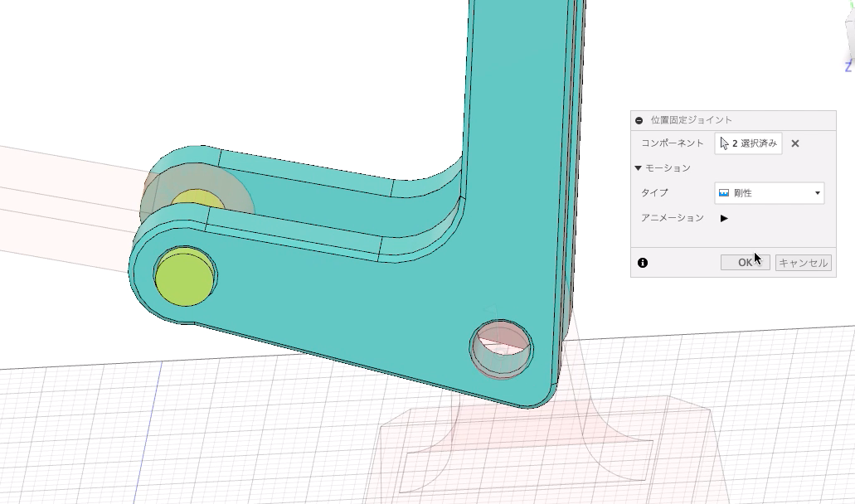This screenshot has width=855, height=504.
Task: Clear the component selection with X
Action: 795,143
